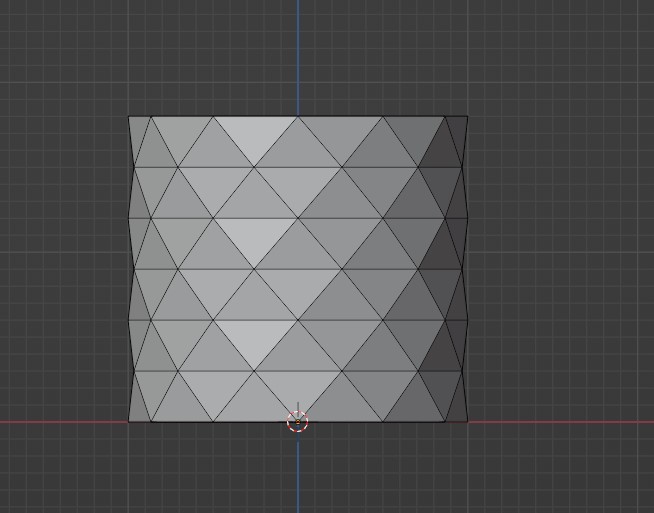Select the top-right corner vertex of the mesh
The height and width of the screenshot is (513, 654).
[x=467, y=117]
